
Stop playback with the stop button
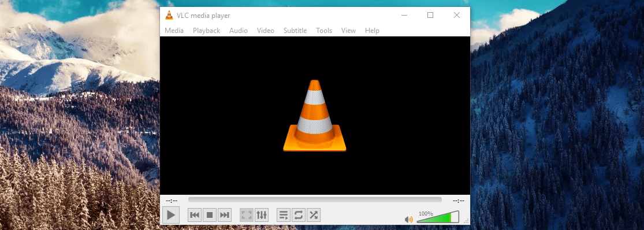(x=210, y=215)
